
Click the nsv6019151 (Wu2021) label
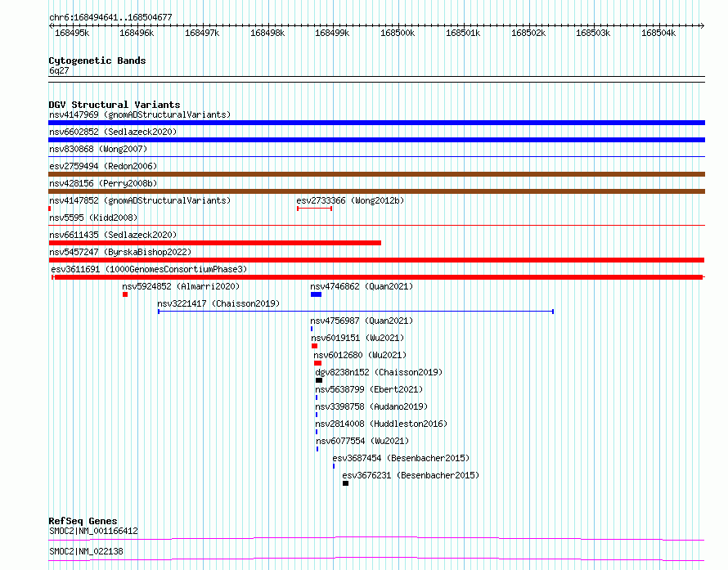tap(357, 338)
